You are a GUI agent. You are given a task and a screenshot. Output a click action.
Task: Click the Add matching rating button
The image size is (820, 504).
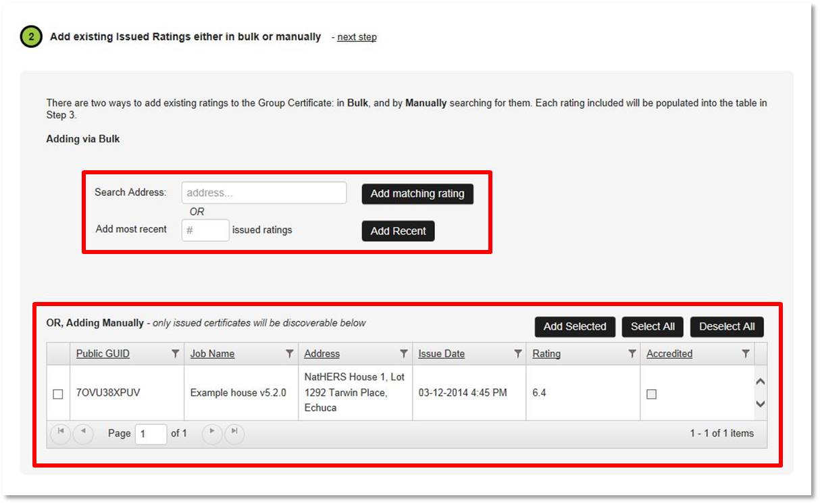(x=417, y=194)
